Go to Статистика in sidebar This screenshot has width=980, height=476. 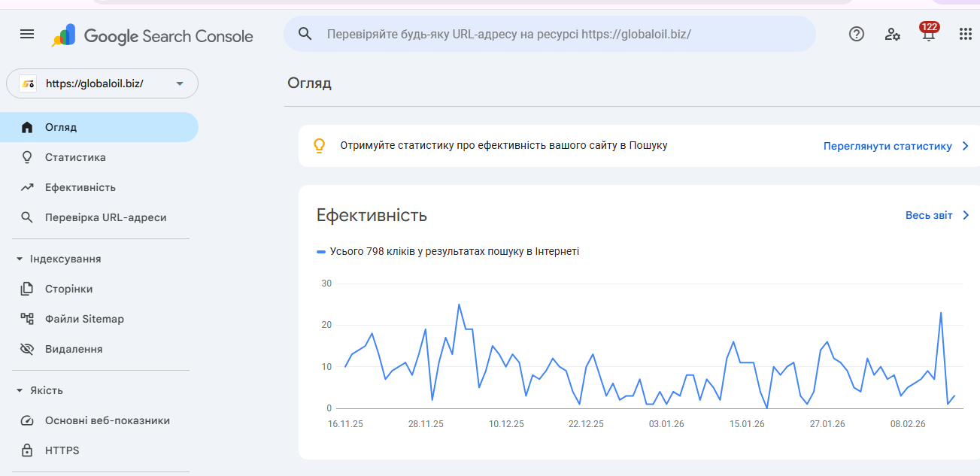75,157
